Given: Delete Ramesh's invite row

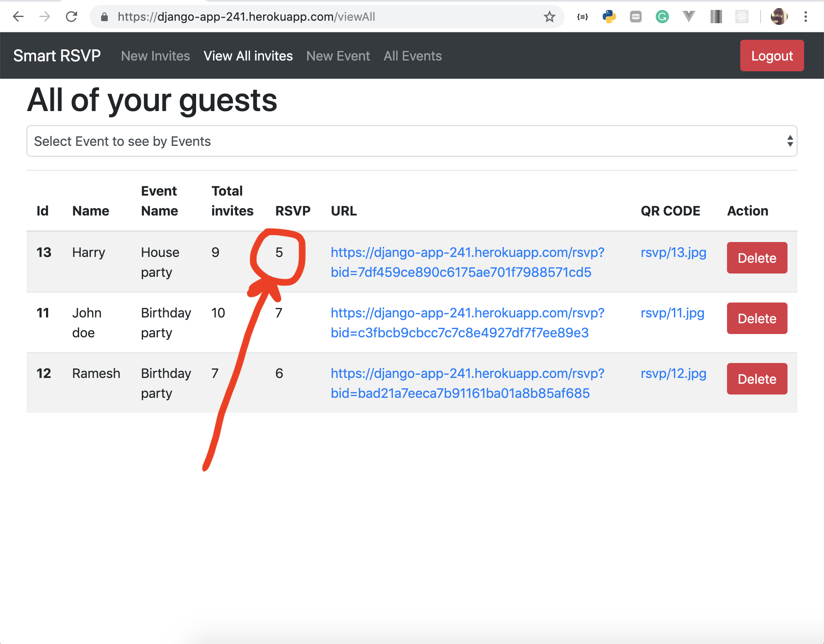Looking at the screenshot, I should point(757,379).
